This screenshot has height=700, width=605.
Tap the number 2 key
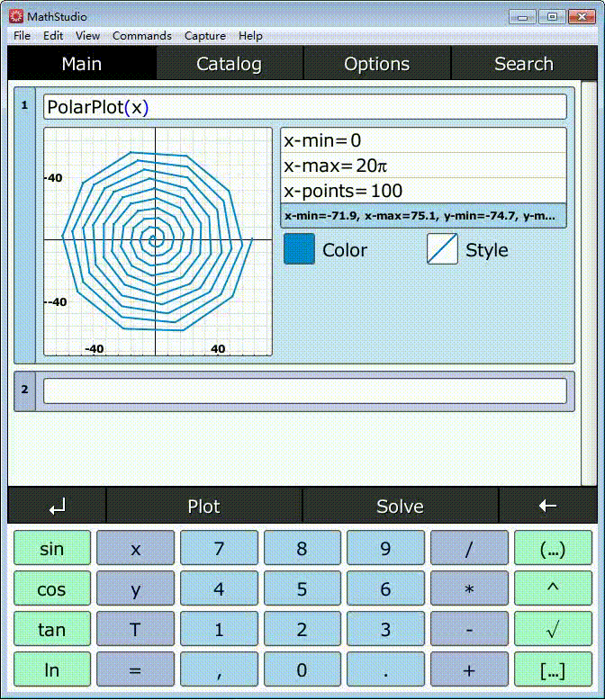click(x=302, y=629)
